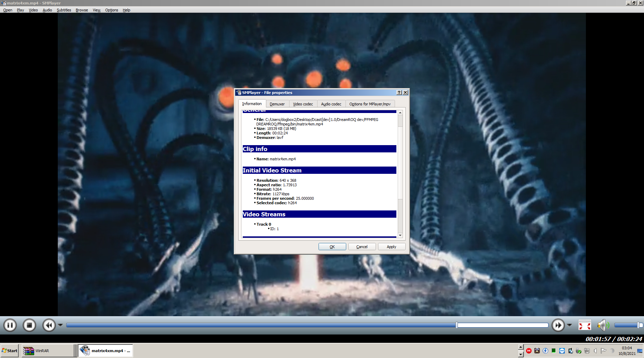Click the dialog help question mark button
This screenshot has height=358, width=644.
pyautogui.click(x=399, y=93)
